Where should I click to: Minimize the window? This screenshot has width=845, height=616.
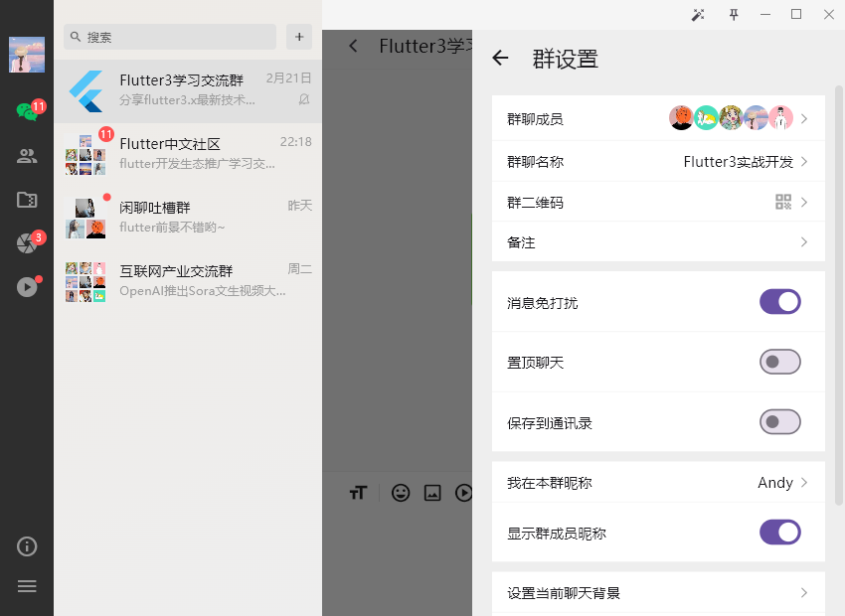pyautogui.click(x=765, y=15)
